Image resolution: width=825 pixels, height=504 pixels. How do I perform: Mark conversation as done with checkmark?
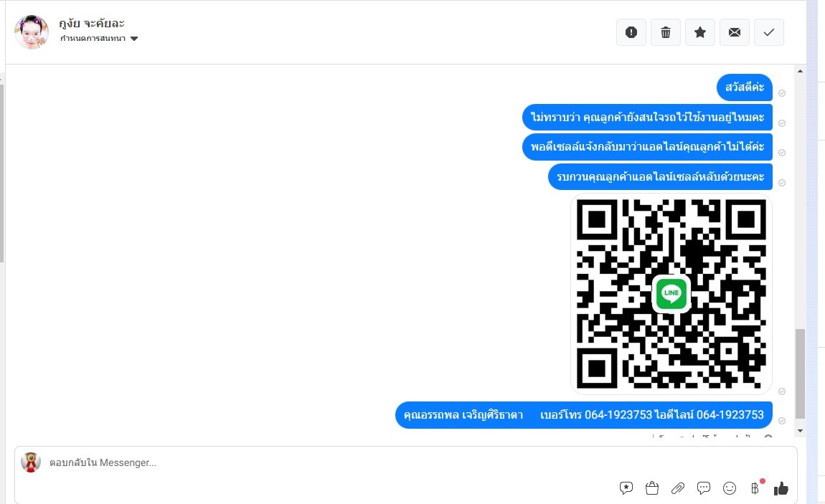[769, 32]
